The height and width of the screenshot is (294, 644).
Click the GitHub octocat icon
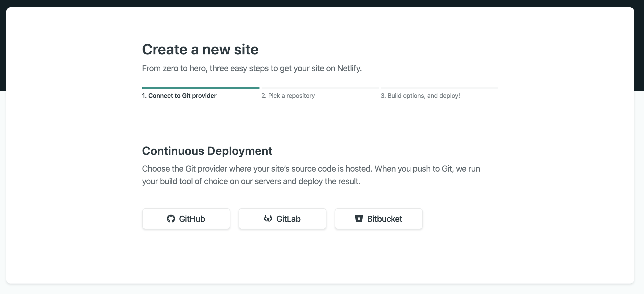pos(171,219)
